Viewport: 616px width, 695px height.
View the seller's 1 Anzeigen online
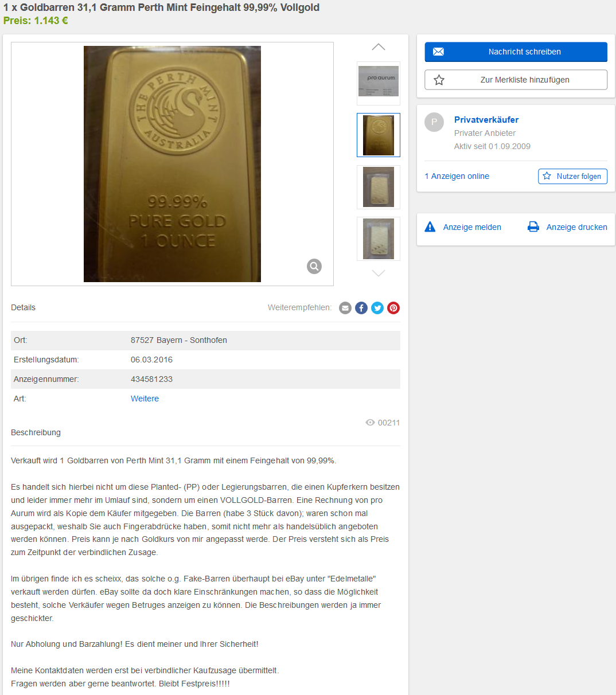point(457,176)
